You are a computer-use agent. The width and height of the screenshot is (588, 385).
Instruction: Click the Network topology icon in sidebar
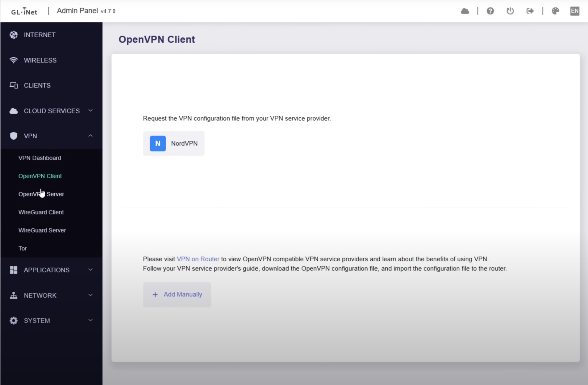14,296
